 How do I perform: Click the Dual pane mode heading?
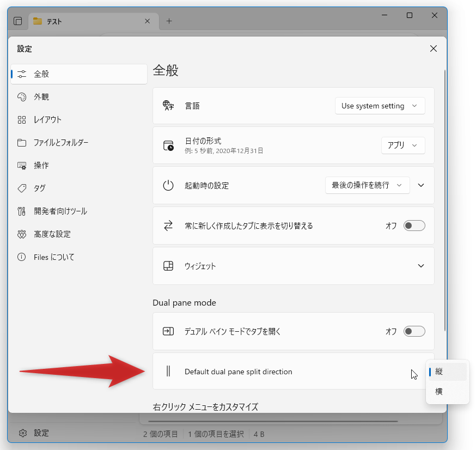point(184,303)
